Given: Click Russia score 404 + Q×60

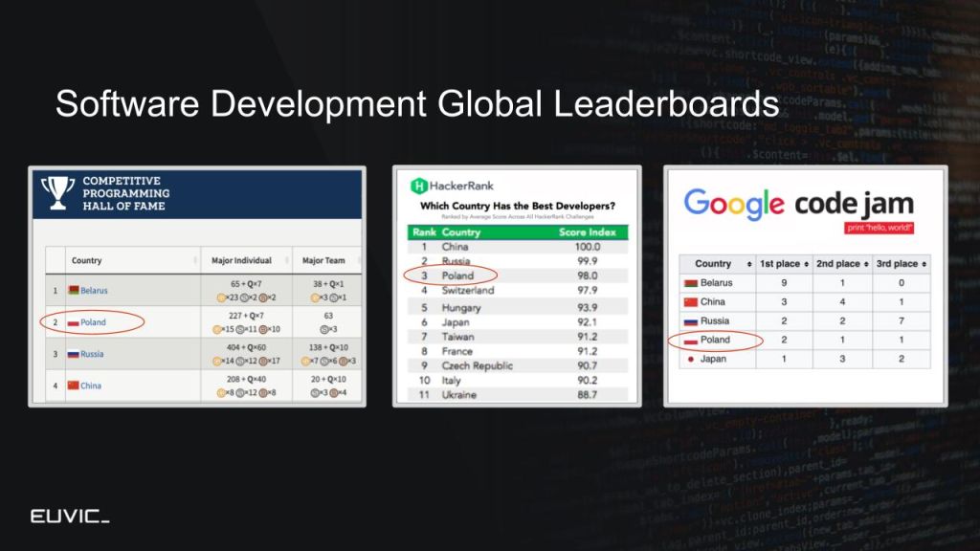Looking at the screenshot, I should pyautogui.click(x=247, y=347).
